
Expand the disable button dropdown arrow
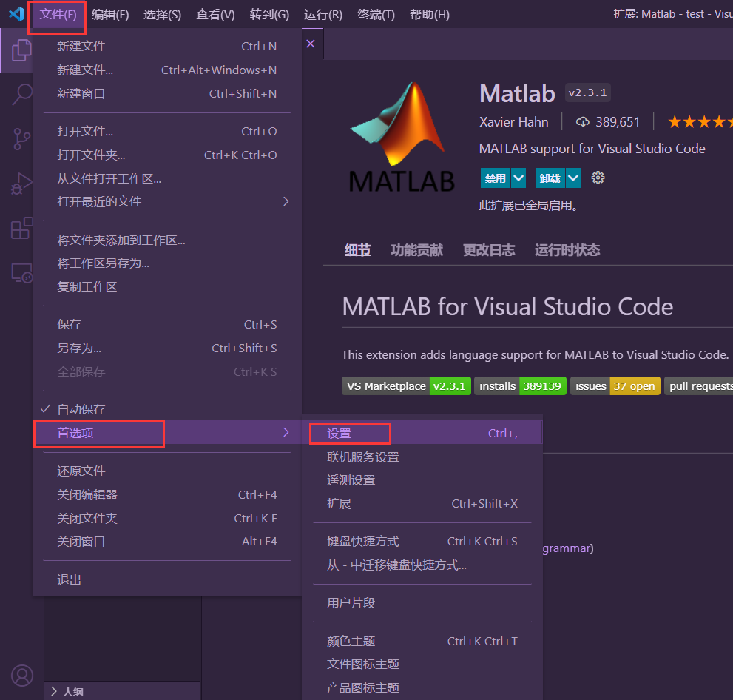(x=518, y=178)
